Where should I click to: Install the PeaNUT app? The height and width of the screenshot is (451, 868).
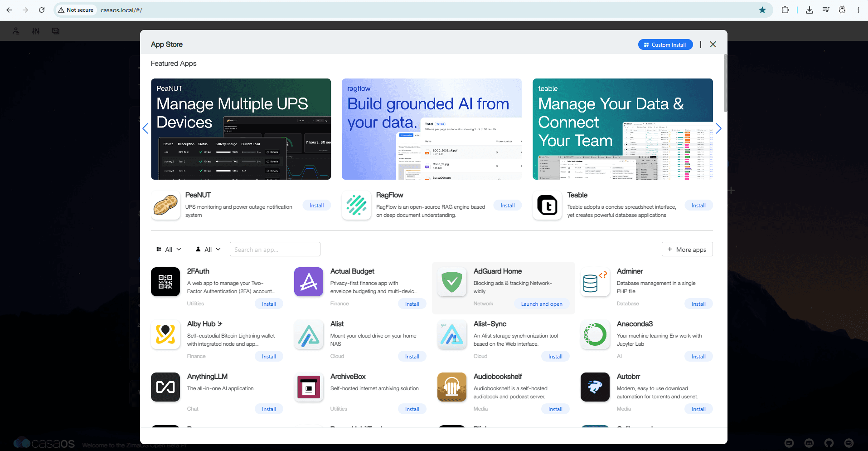coord(317,206)
